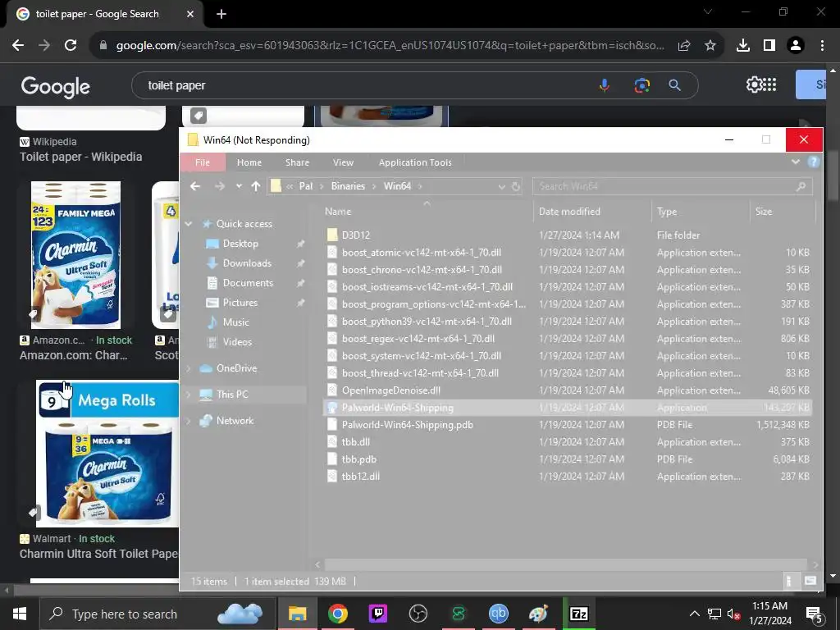Click the Search Win64 input box
840x630 pixels.
(x=673, y=186)
